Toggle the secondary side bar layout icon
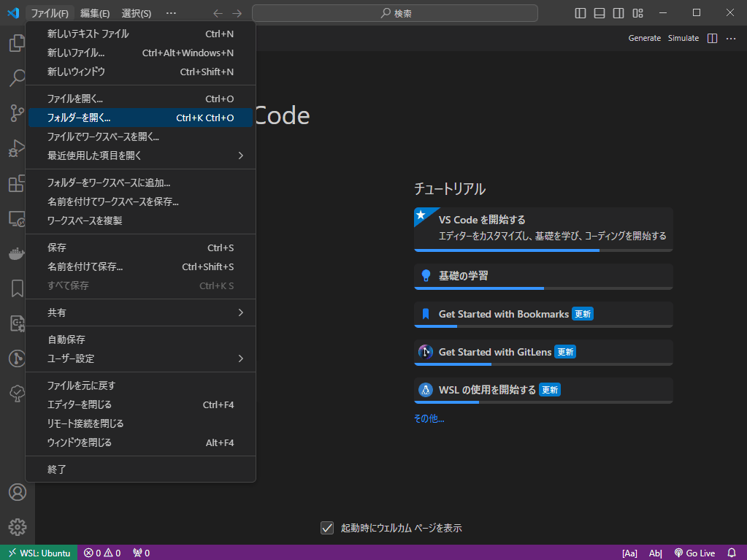Image resolution: width=747 pixels, height=560 pixels. click(x=618, y=13)
